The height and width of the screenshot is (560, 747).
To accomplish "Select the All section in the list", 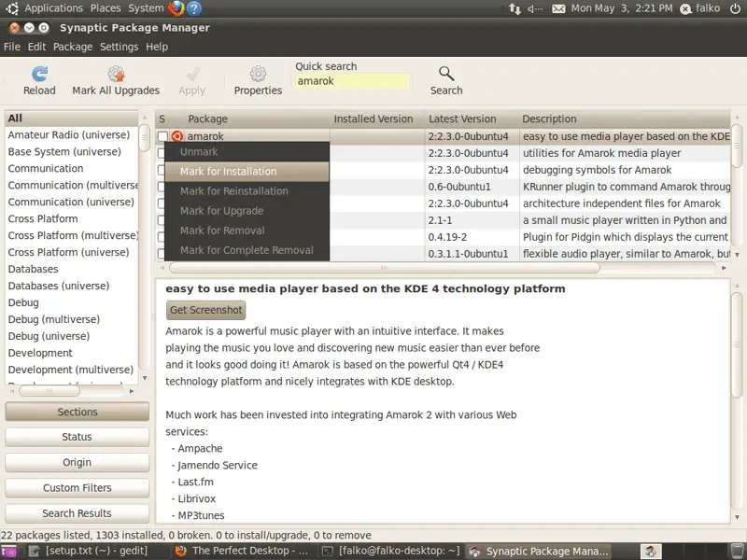I will coord(72,119).
